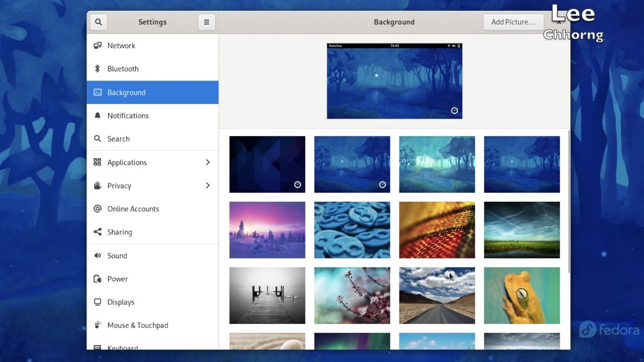Click the 'Search' row label in sidebar

118,139
